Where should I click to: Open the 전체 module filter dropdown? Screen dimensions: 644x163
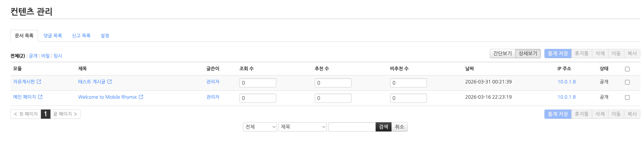260,127
